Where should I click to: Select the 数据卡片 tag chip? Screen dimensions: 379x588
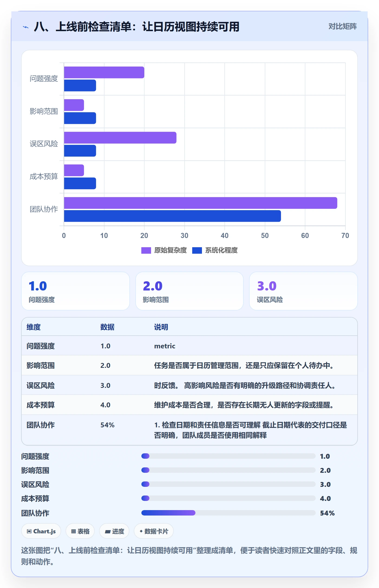pyautogui.click(x=154, y=531)
